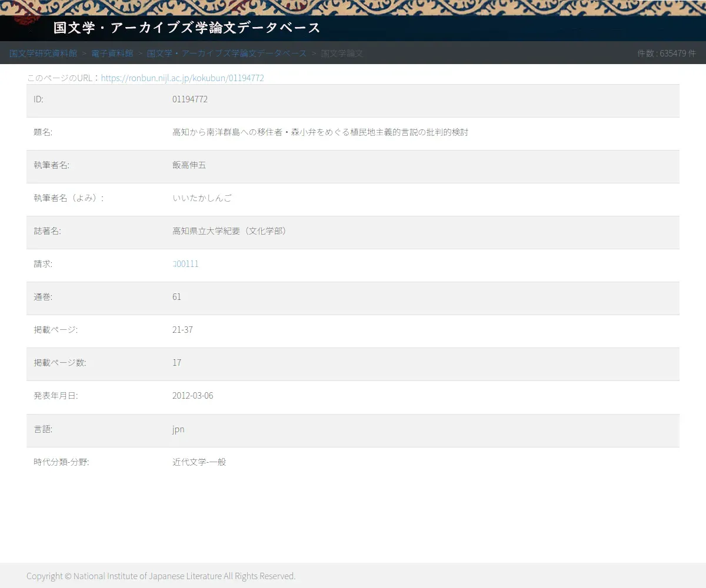Viewport: 706px width, 588px height.
Task: Click the 執筆者名: field label
Action: 52,165
